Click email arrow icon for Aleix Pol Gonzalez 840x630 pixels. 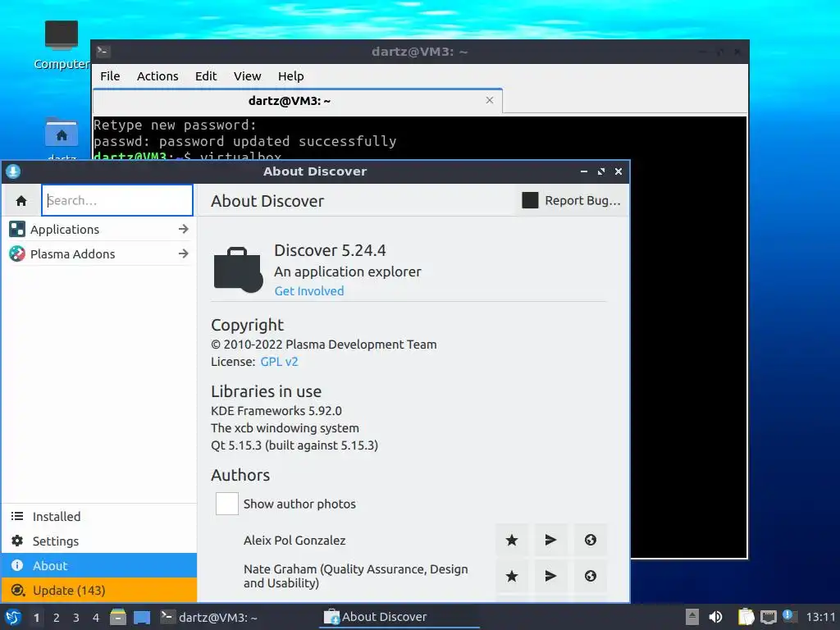[x=550, y=540]
